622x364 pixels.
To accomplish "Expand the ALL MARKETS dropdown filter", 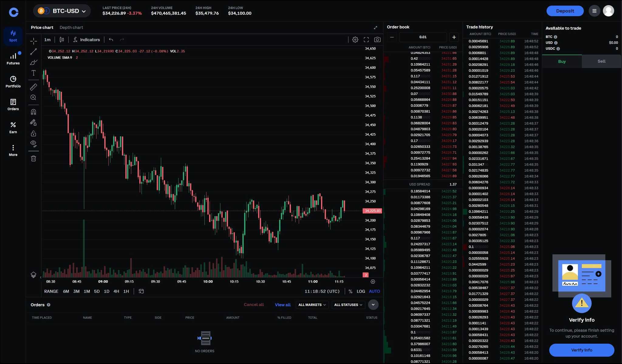I will 311,304.
